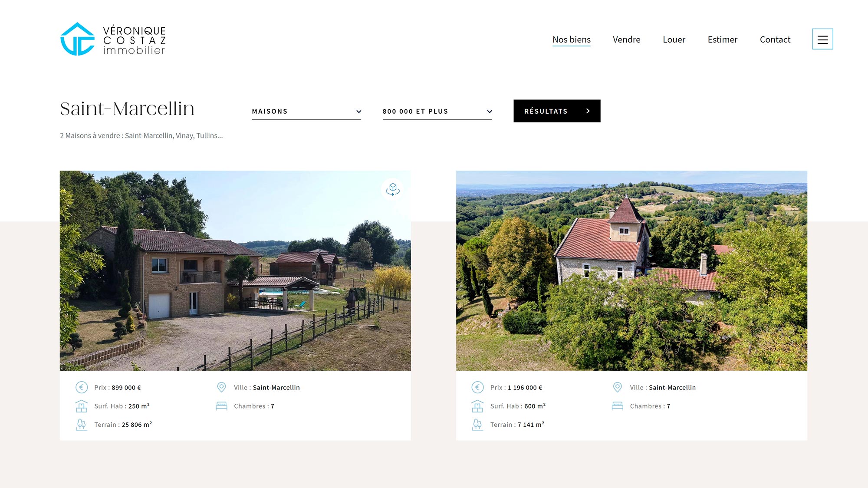Screen dimensions: 868x488
Task: Open the 3D virtual tour icon
Action: point(392,189)
